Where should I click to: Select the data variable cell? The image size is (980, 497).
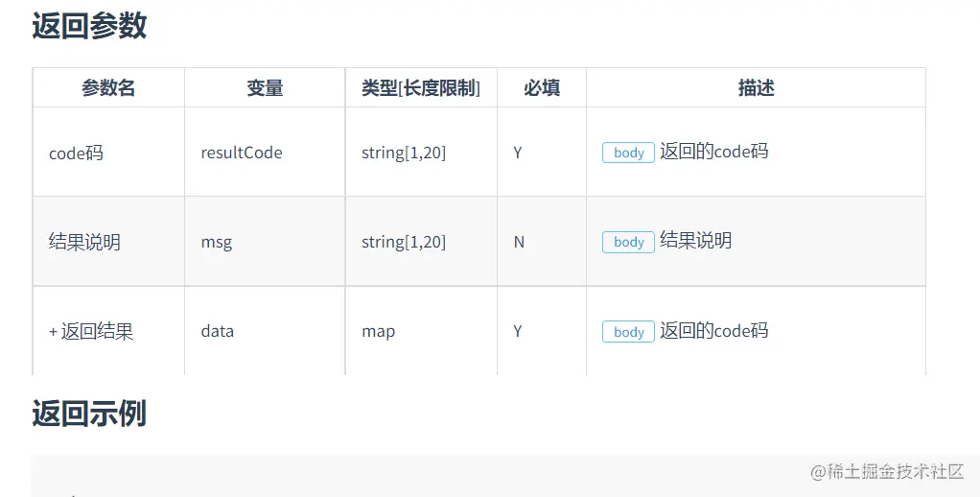click(x=218, y=332)
